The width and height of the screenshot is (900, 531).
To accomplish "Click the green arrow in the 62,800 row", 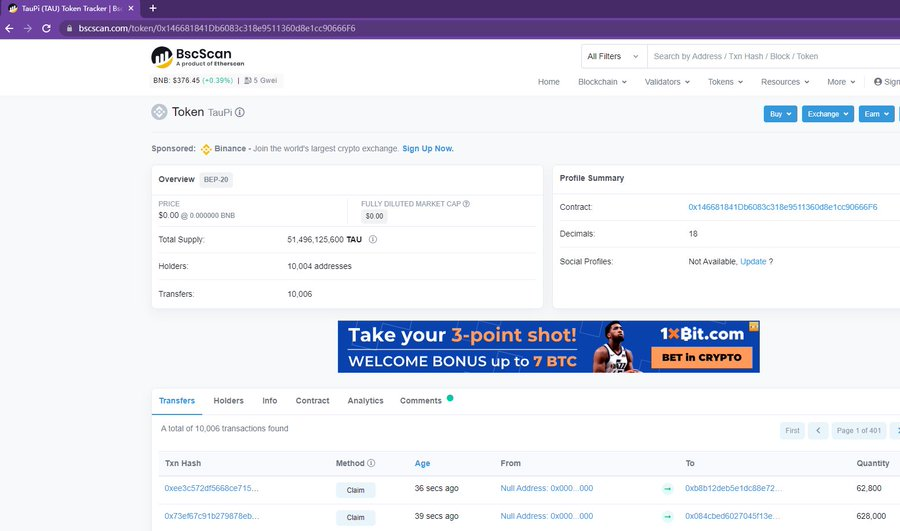I will (x=668, y=489).
